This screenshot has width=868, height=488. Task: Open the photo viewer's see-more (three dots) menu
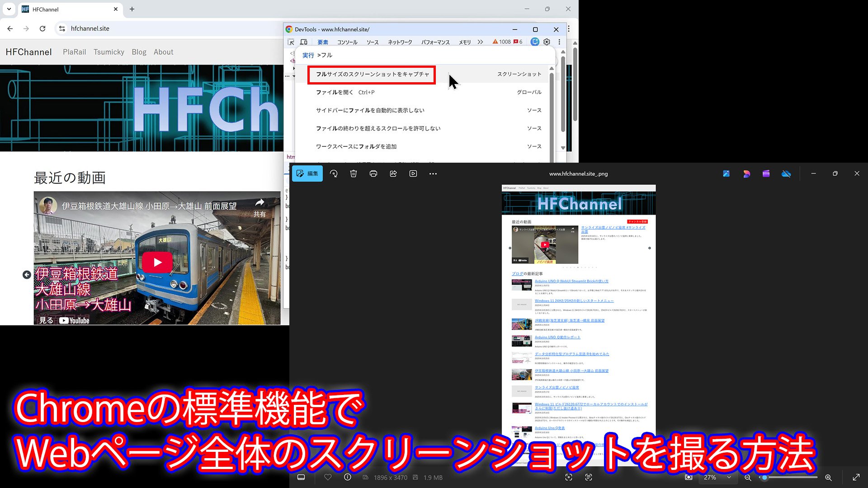click(433, 174)
